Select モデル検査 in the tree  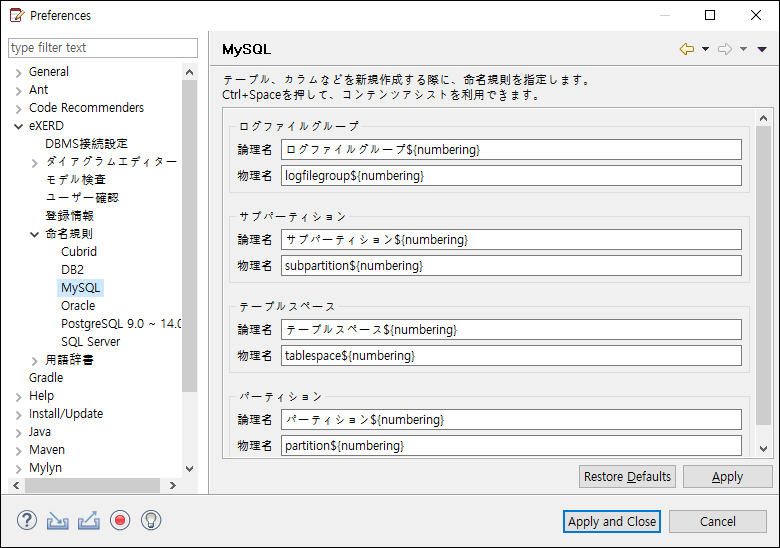coord(76,180)
